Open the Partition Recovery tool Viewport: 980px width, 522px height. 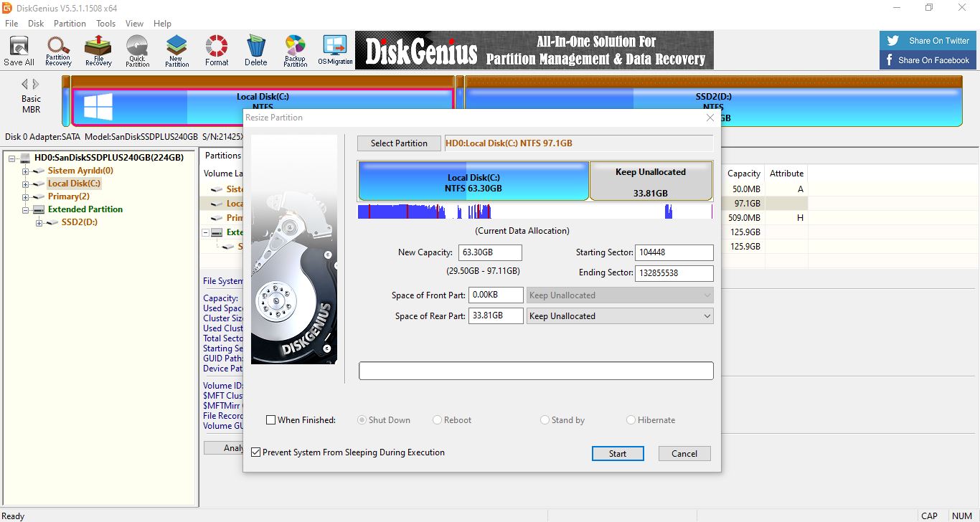58,51
